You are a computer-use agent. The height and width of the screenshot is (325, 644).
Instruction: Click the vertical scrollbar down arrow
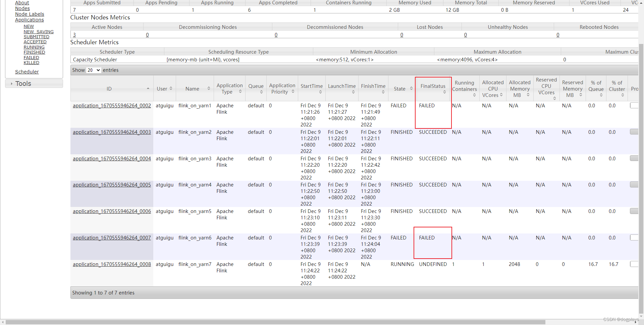click(641, 317)
